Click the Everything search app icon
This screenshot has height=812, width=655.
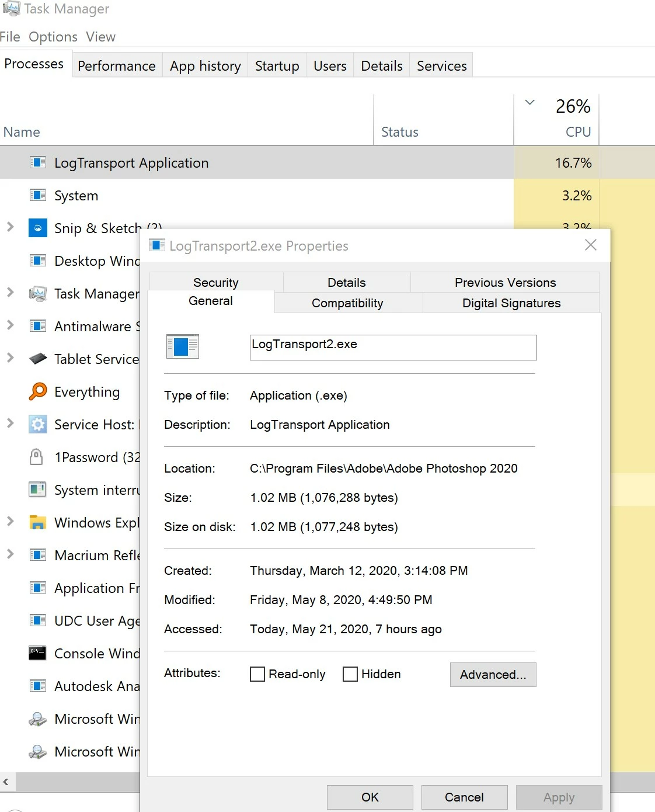point(38,391)
